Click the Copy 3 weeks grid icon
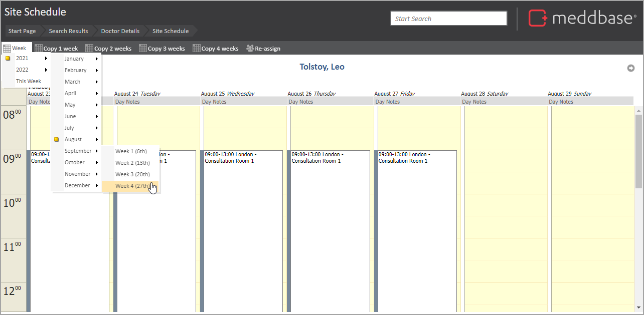This screenshot has height=315, width=644. coord(143,49)
